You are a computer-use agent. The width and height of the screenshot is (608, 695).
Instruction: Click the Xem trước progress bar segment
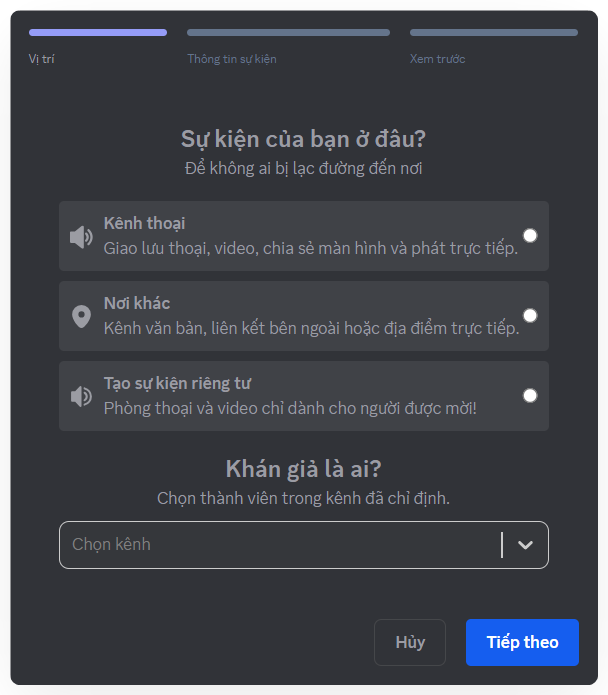click(x=493, y=33)
